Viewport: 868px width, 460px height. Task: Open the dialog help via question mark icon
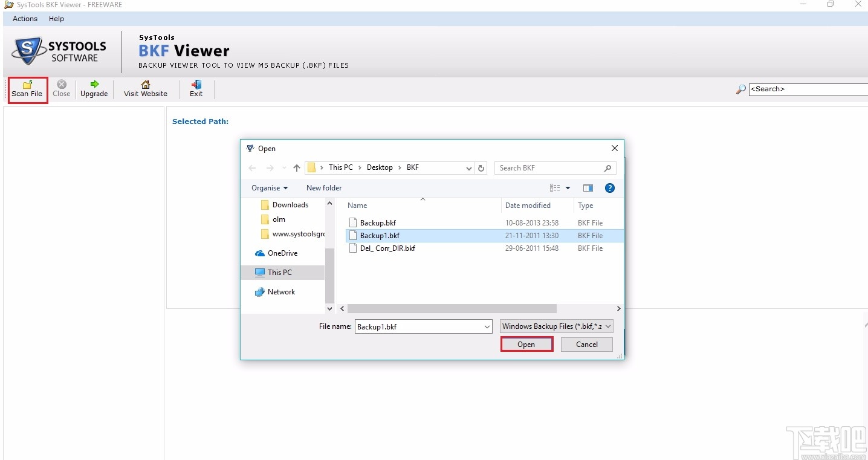(x=609, y=188)
